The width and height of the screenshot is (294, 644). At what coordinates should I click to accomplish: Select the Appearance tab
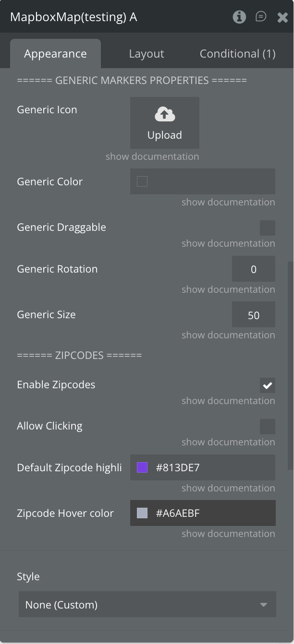pos(55,54)
